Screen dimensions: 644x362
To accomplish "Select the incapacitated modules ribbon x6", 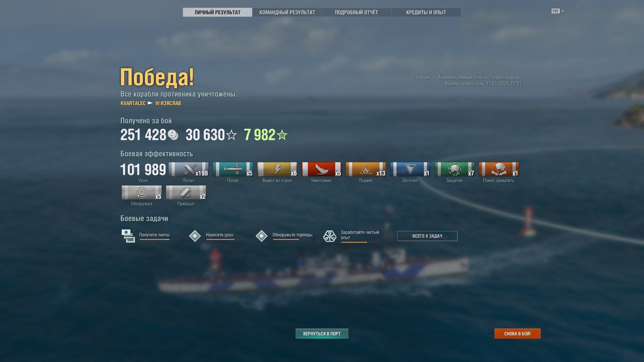I will tap(277, 169).
